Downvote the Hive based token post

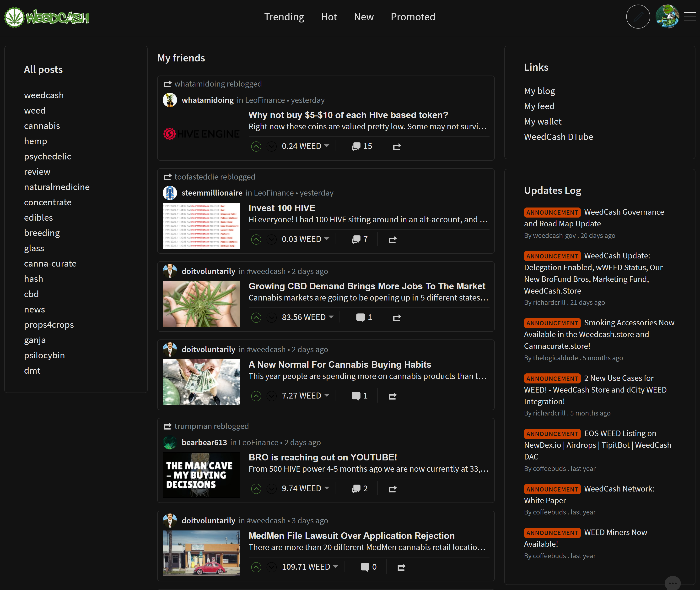(271, 147)
